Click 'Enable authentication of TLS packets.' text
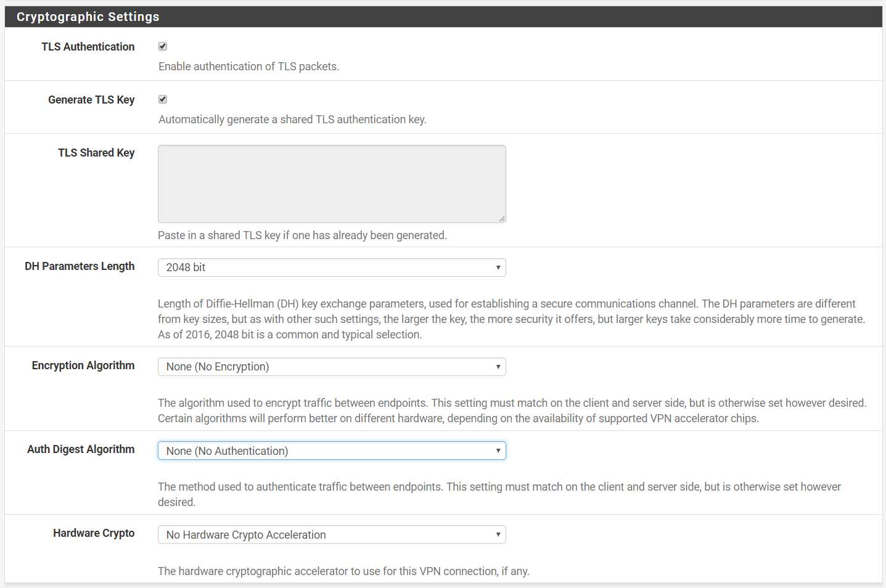The image size is (886, 588). (249, 67)
